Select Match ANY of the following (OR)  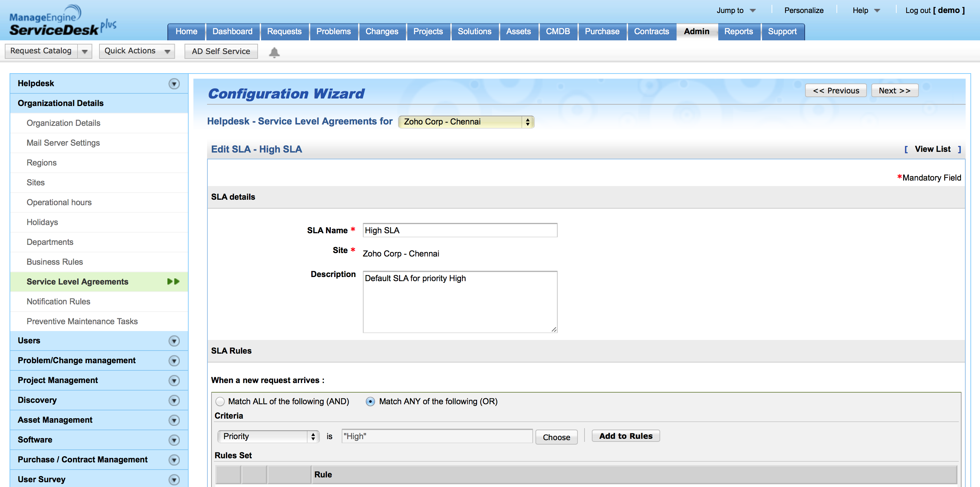(x=370, y=401)
